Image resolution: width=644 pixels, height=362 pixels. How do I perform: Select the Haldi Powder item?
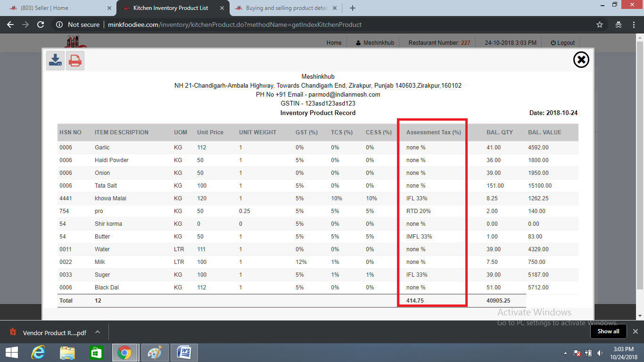coord(112,160)
